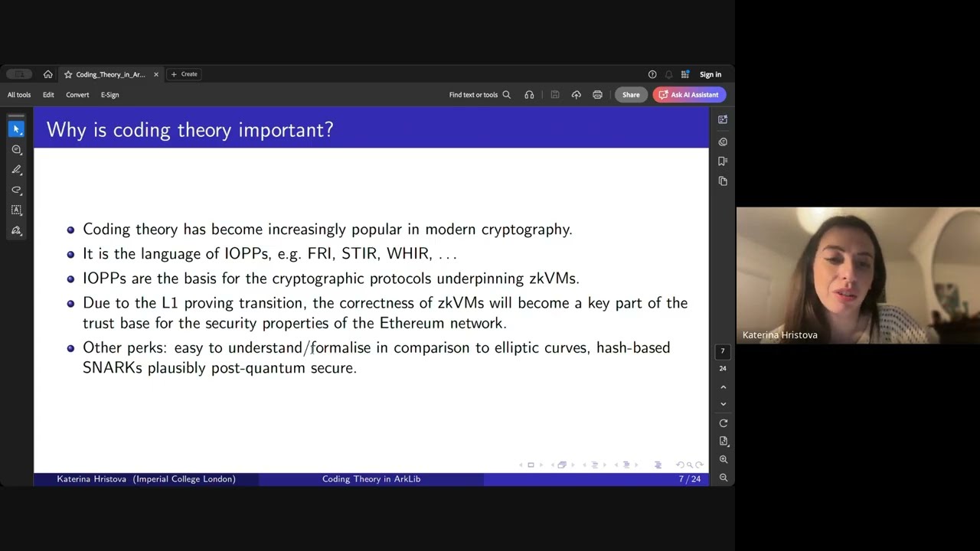Open Ask AI Assistant

coord(689,95)
